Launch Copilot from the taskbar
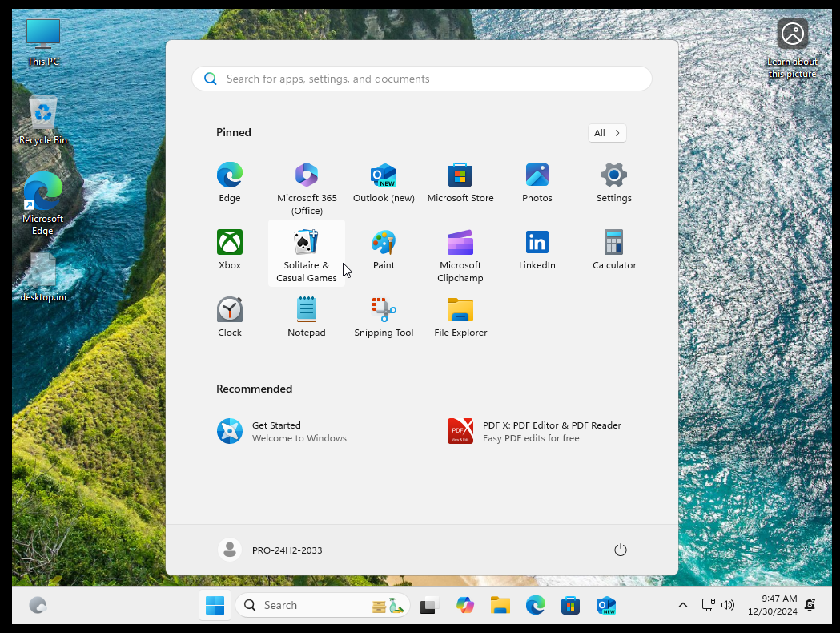This screenshot has width=840, height=633. pyautogui.click(x=464, y=605)
